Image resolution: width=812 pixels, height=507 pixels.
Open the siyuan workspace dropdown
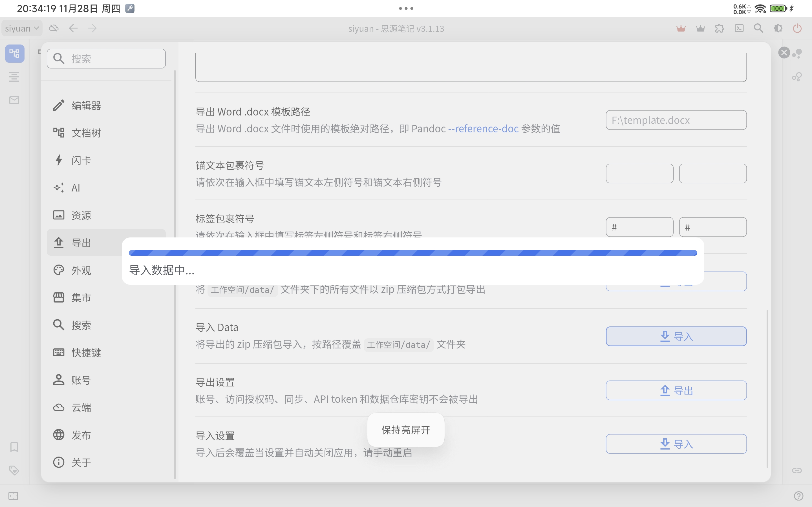click(x=21, y=28)
